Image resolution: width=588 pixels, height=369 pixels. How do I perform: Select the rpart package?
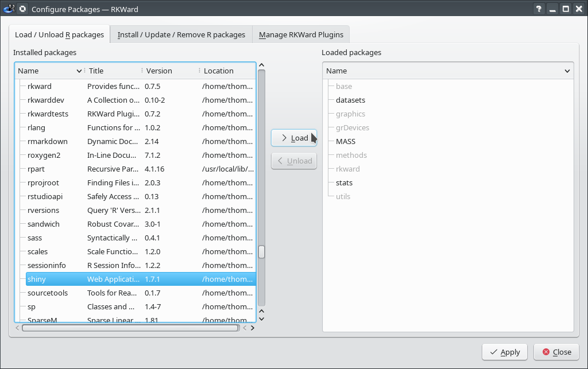(141, 169)
